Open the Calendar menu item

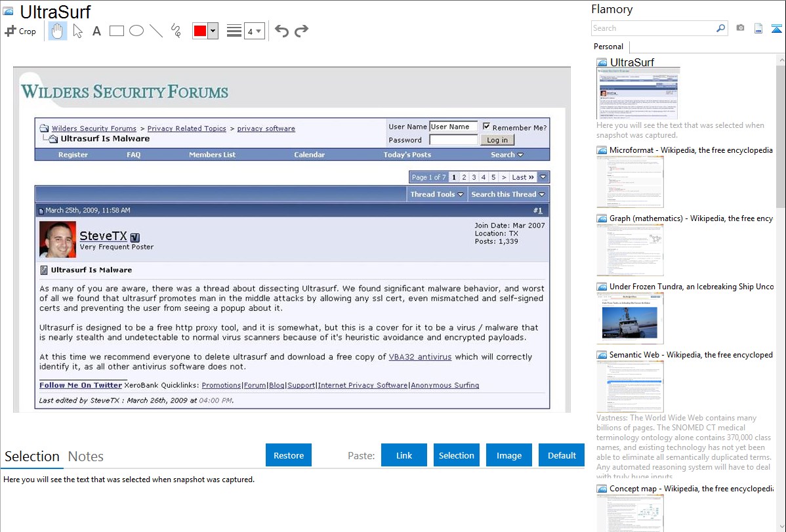[x=309, y=154]
